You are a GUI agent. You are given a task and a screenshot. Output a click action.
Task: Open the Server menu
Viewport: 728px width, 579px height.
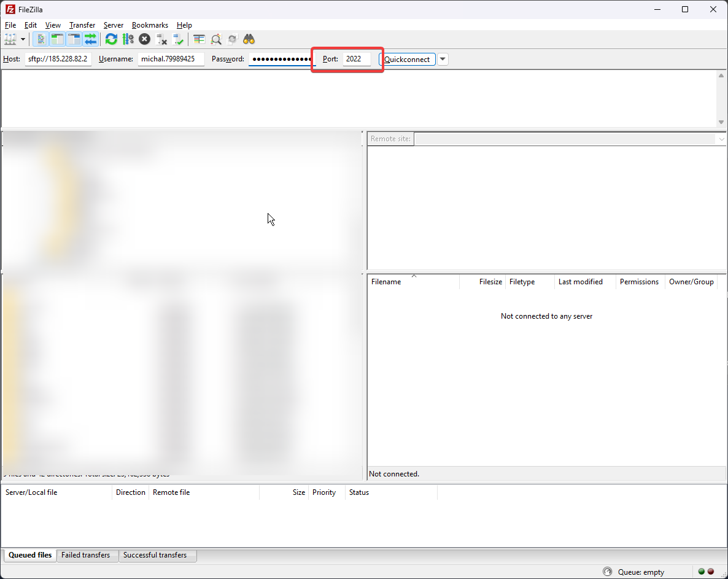(114, 25)
